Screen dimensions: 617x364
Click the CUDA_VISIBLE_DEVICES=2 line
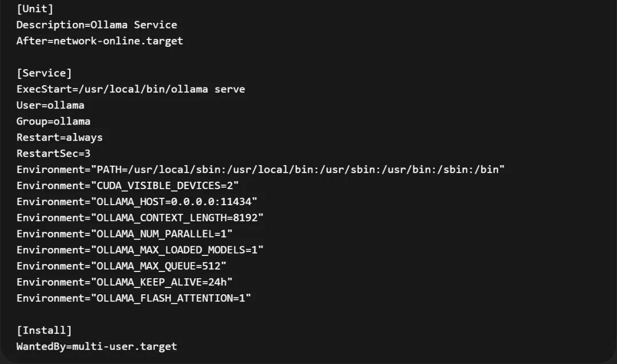pyautogui.click(x=127, y=186)
